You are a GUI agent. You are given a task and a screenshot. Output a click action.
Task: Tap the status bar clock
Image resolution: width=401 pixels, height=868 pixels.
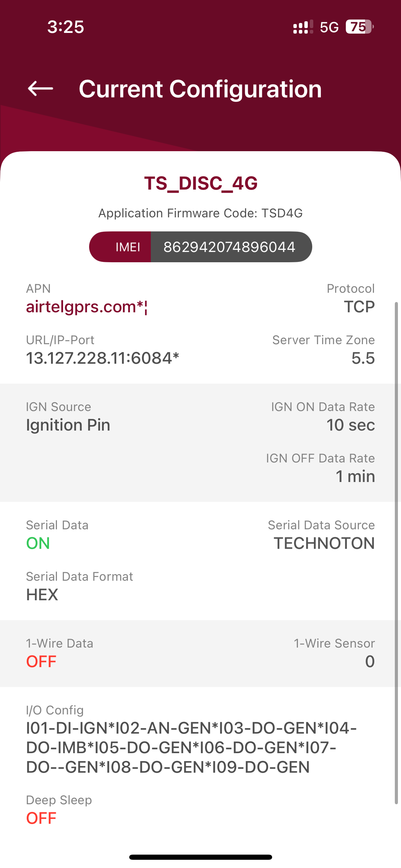tap(65, 27)
